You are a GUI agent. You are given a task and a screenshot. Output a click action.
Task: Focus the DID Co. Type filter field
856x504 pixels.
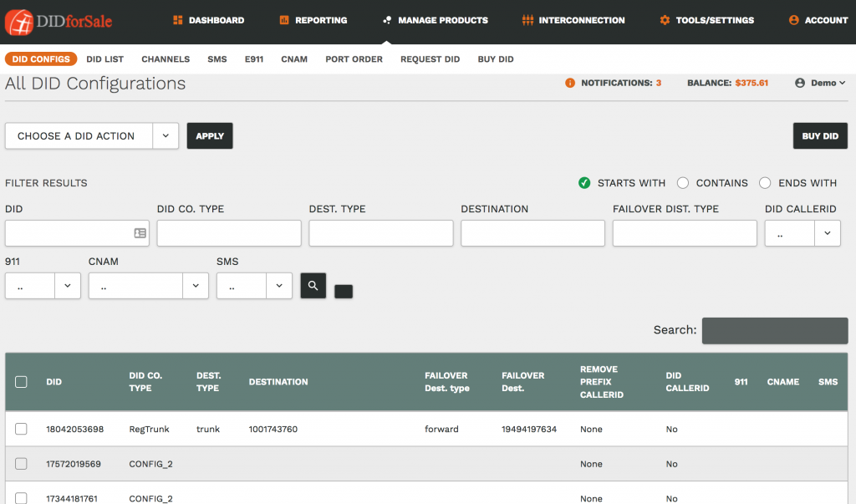click(229, 233)
